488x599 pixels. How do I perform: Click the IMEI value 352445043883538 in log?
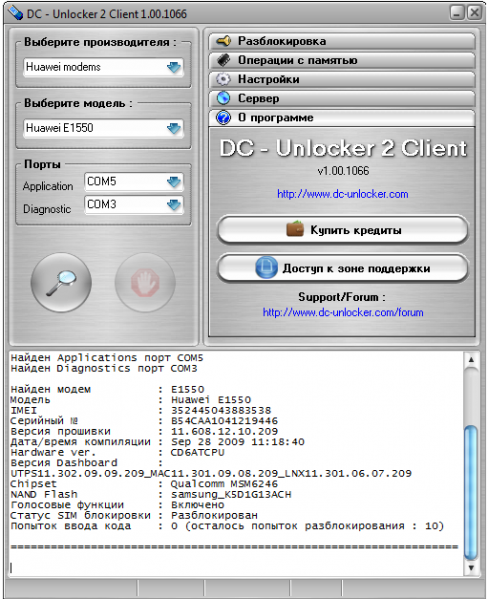pyautogui.click(x=221, y=410)
